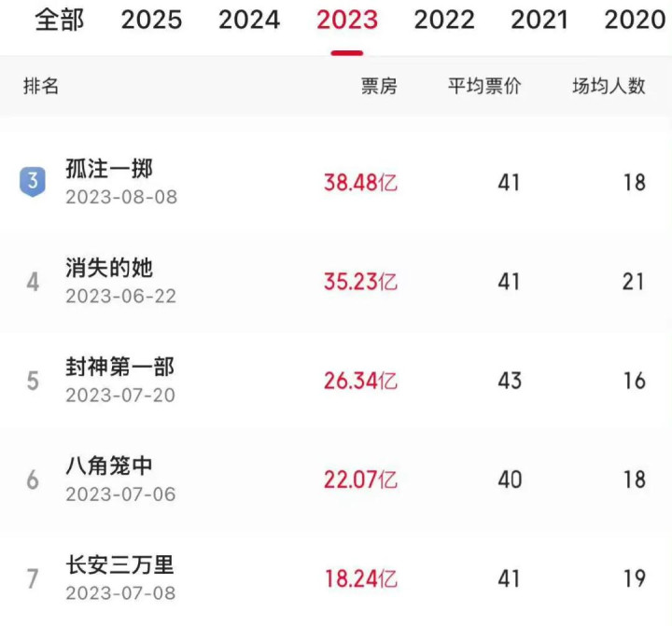
Task: Sort by the 票房 column header
Action: (379, 86)
